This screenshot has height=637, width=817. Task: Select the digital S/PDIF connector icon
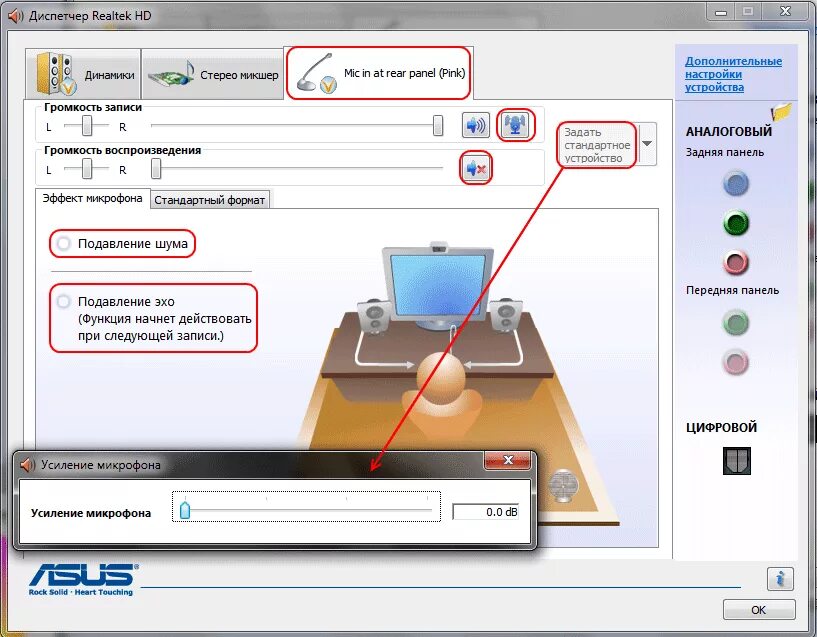click(x=736, y=461)
